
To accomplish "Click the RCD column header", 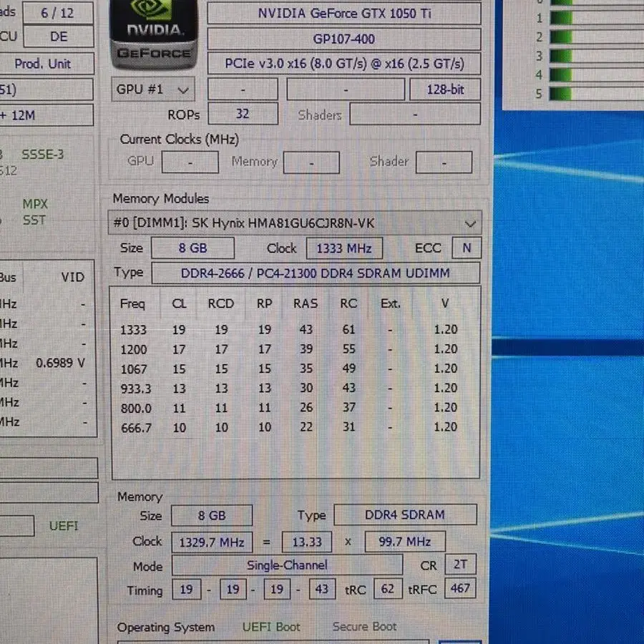I will 221,303.
